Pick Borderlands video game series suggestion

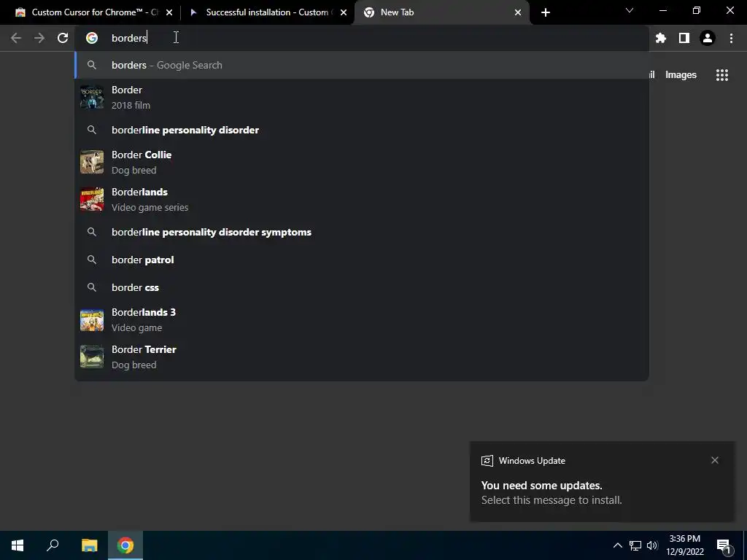pyautogui.click(x=362, y=200)
